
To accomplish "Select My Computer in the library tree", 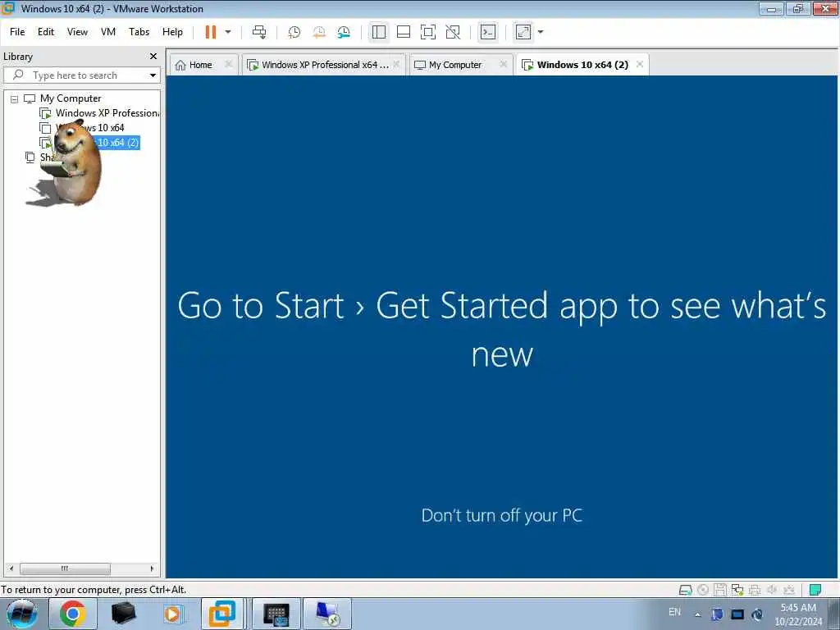I will [71, 98].
